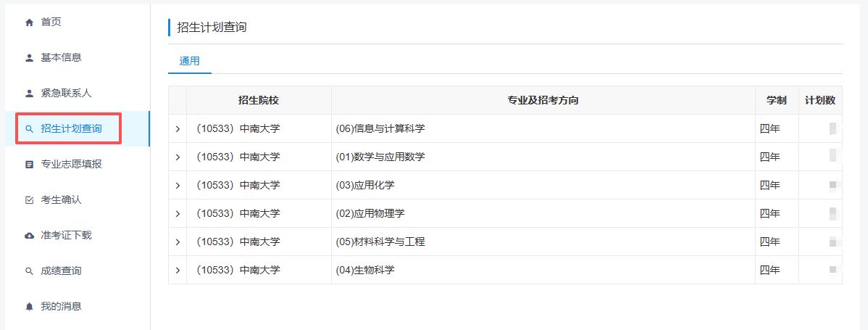868x330 pixels.
Task: Expand the 数学与应用数学 row
Action: tap(178, 157)
